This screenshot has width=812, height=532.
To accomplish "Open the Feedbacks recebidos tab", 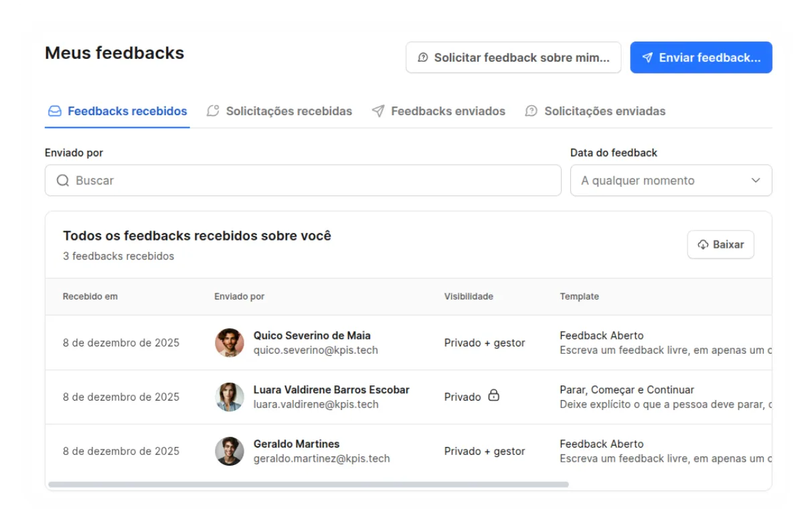I will pyautogui.click(x=118, y=111).
